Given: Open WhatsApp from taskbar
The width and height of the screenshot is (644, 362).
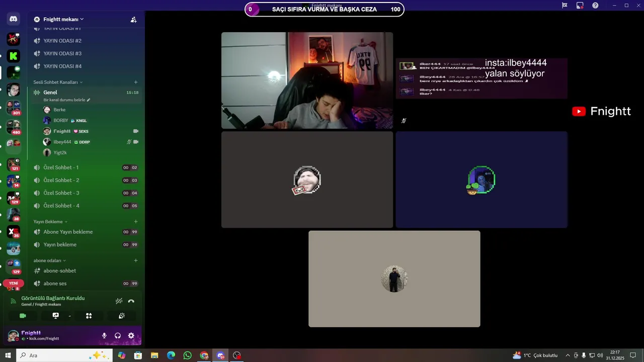Looking at the screenshot, I should click(187, 355).
